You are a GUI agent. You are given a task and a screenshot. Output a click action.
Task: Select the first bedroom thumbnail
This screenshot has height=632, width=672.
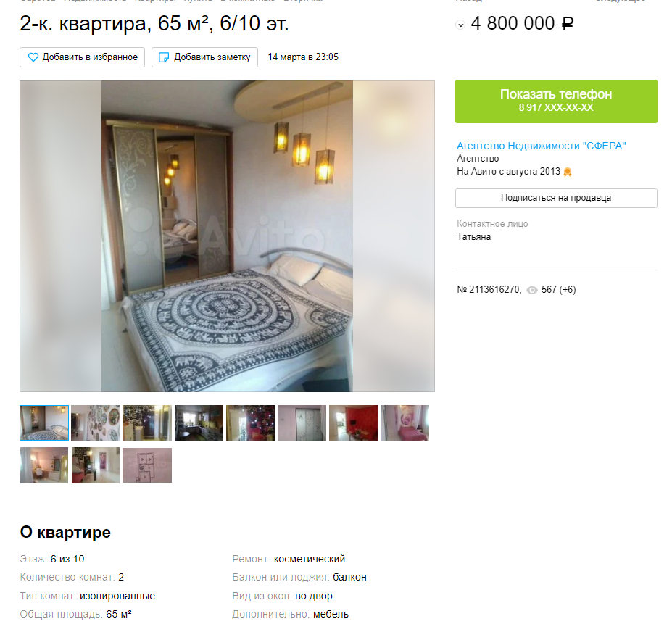click(x=44, y=423)
